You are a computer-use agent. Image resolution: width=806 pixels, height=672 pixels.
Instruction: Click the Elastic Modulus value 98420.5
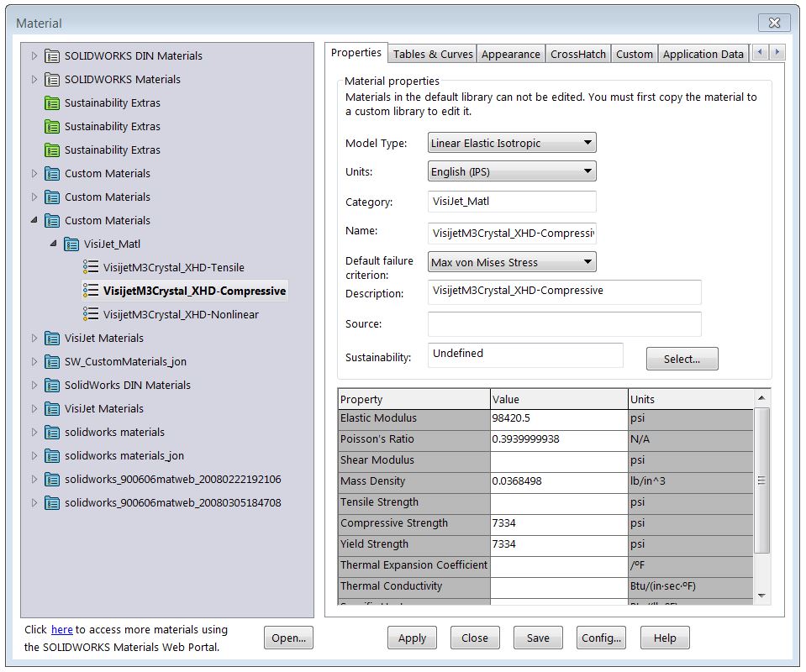coord(559,418)
